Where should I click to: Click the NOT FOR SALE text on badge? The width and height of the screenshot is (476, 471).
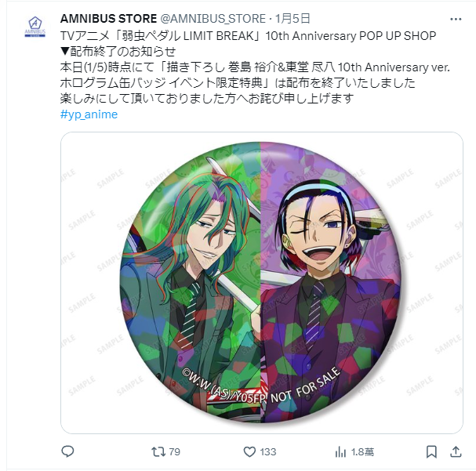click(x=305, y=386)
